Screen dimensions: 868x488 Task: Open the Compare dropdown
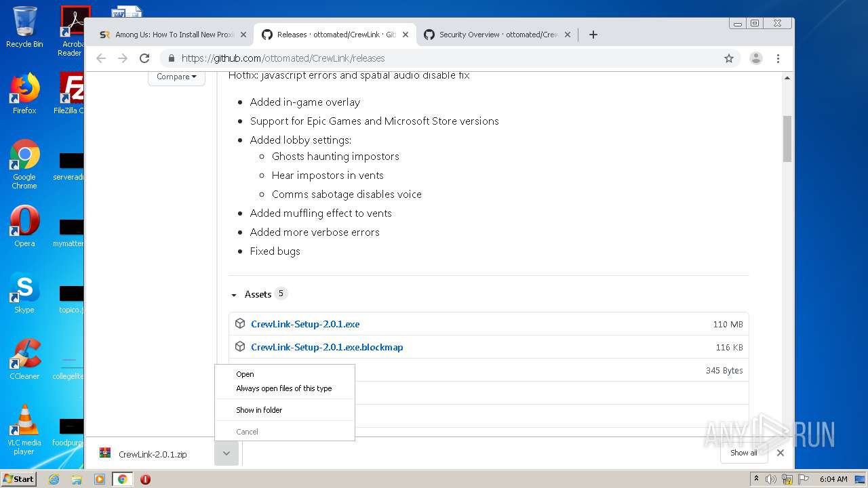click(x=176, y=77)
